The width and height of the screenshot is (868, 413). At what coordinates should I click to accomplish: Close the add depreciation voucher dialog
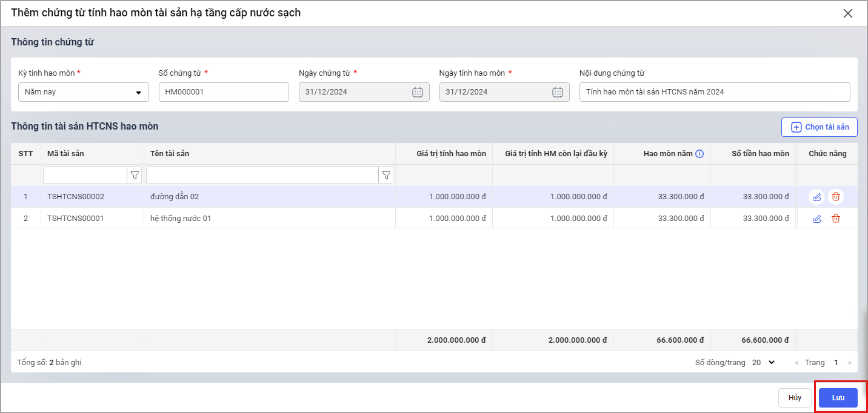(848, 13)
